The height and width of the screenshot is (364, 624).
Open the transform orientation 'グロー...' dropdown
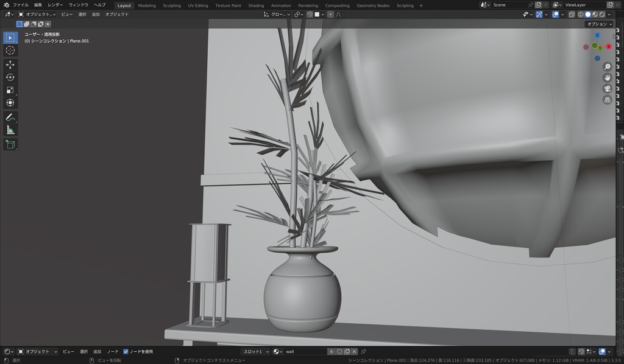pos(277,15)
